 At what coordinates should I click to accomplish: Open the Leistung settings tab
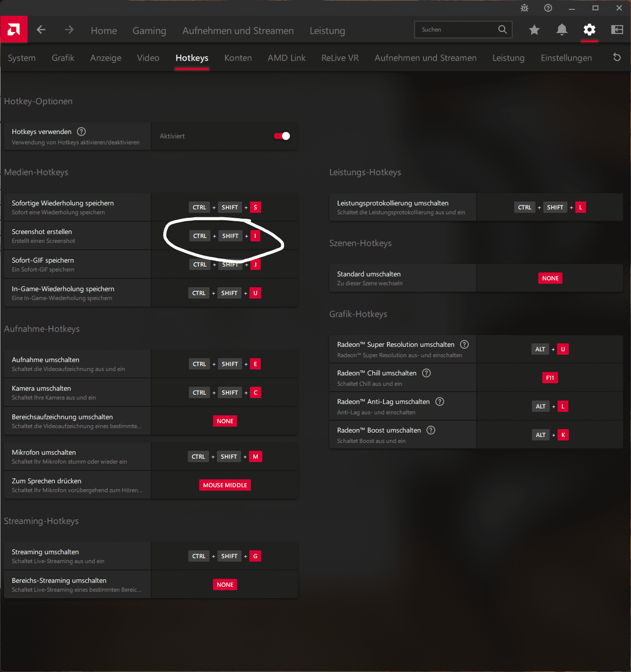pos(508,58)
